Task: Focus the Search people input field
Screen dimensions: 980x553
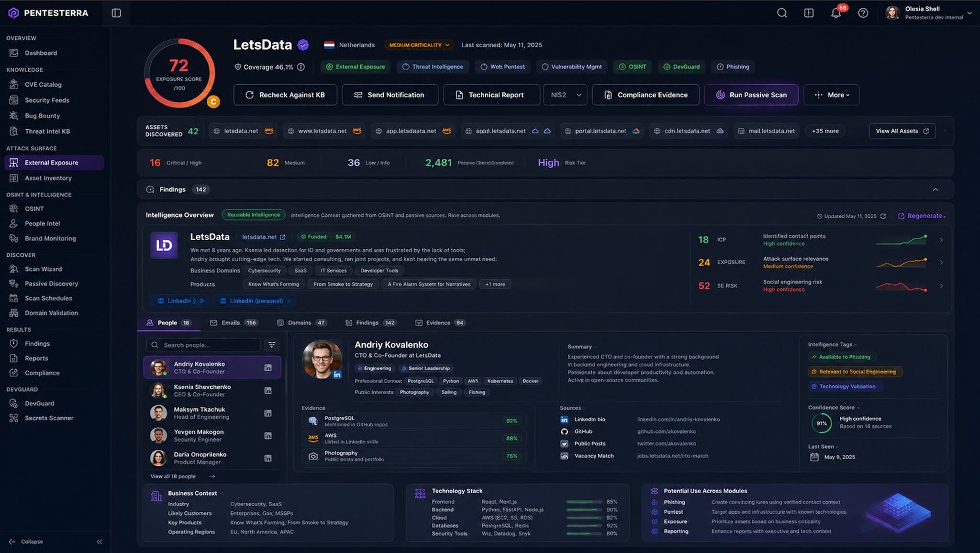Action: point(203,345)
